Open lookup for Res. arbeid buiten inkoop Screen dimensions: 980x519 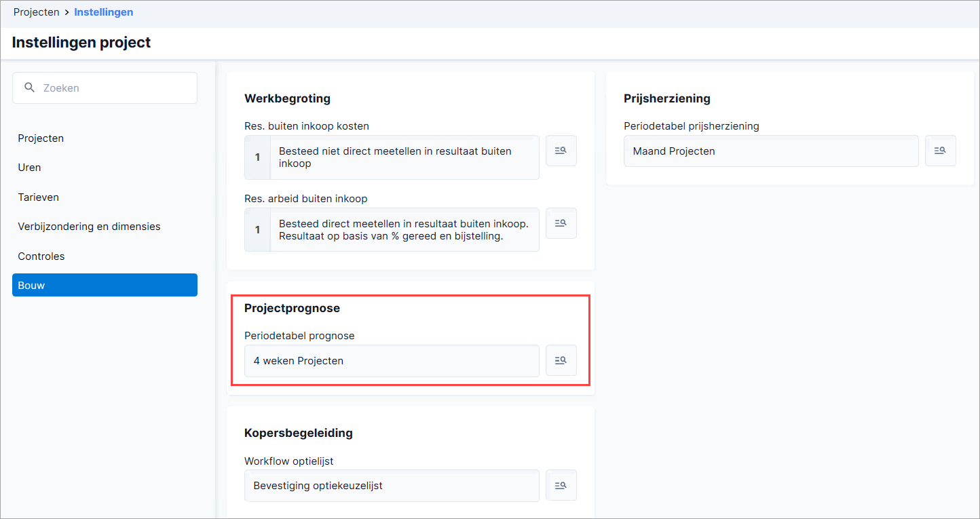pyautogui.click(x=561, y=223)
